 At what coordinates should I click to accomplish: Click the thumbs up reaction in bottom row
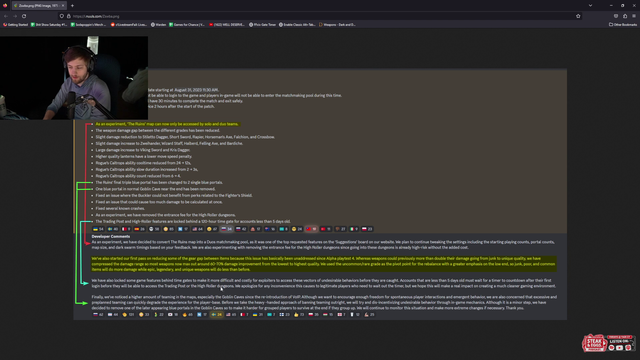[299, 315]
